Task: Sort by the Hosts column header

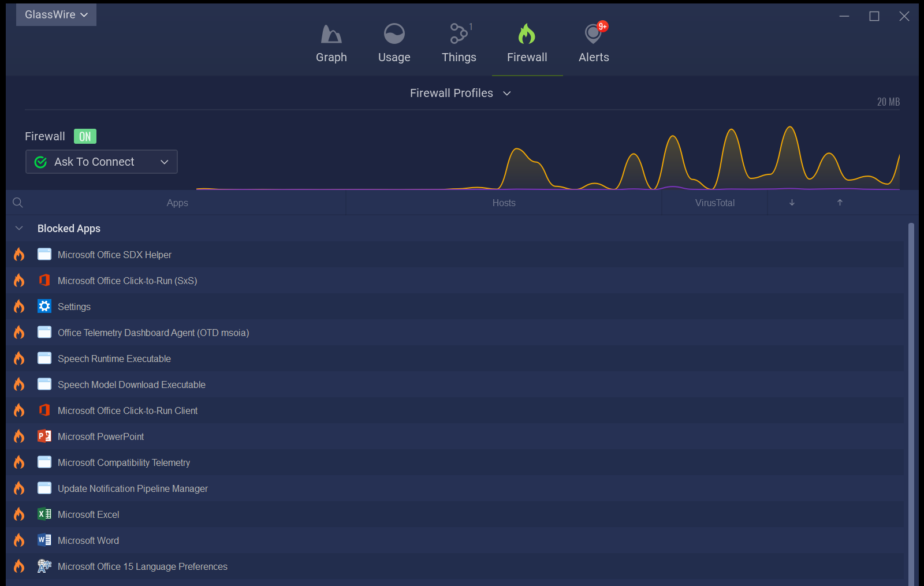Action: pos(504,203)
